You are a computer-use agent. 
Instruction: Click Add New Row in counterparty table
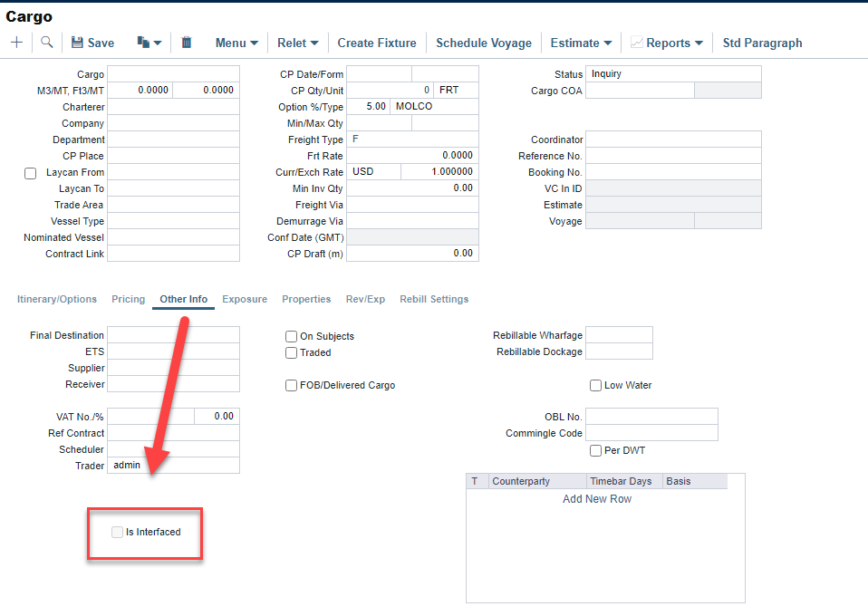point(597,499)
